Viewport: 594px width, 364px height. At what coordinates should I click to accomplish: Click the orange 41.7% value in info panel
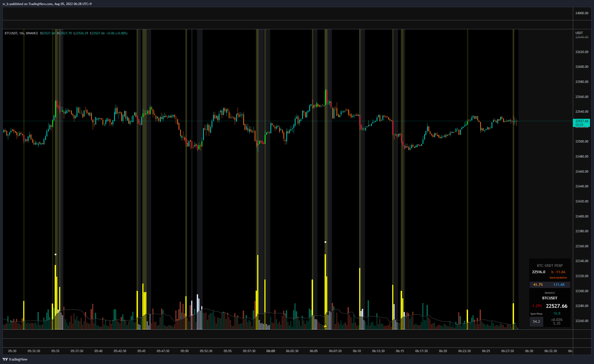coord(538,285)
